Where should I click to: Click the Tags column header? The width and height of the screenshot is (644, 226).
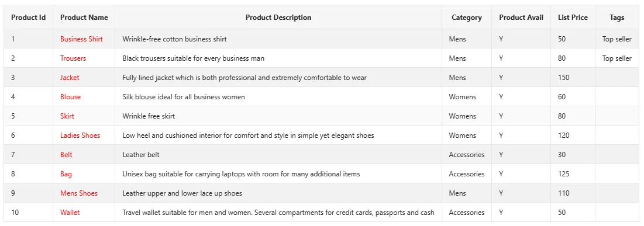pyautogui.click(x=617, y=17)
